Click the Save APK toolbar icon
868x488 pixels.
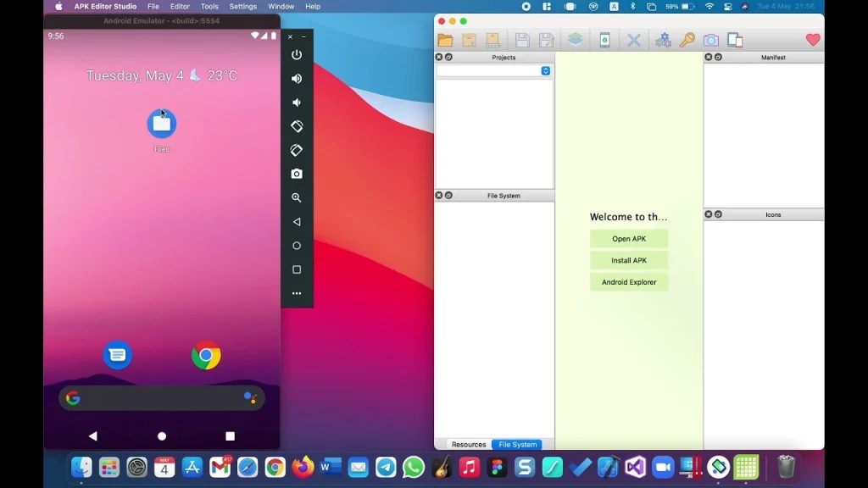click(520, 39)
